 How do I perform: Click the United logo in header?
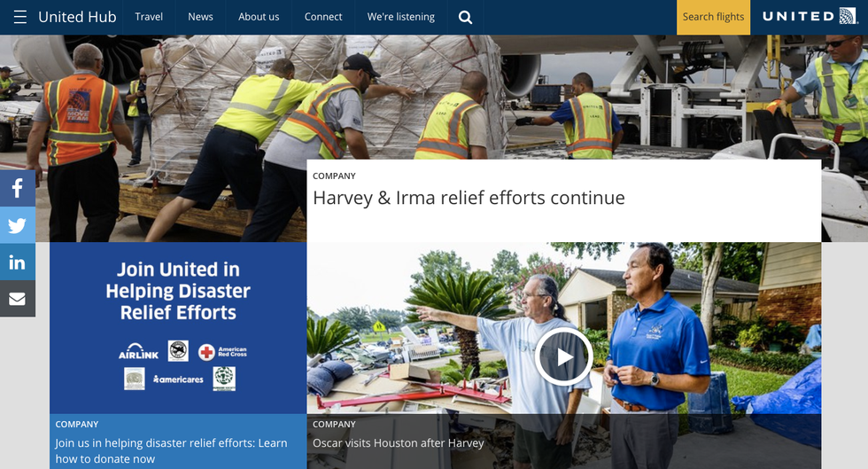pyautogui.click(x=810, y=17)
